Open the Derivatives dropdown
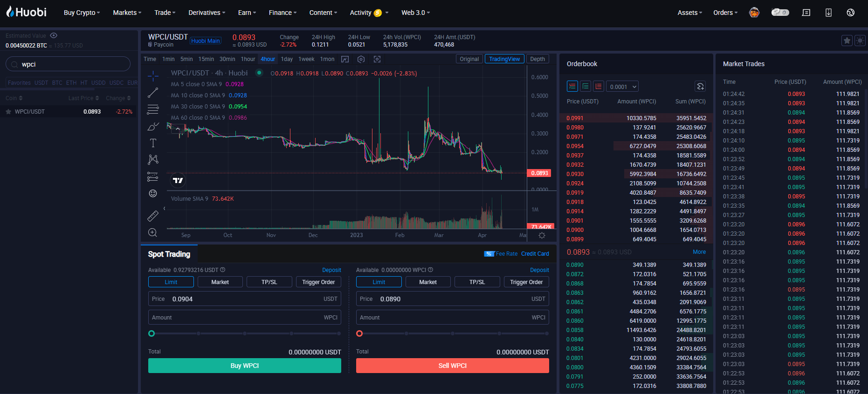Screen dimensions: 868x394 pyautogui.click(x=207, y=13)
